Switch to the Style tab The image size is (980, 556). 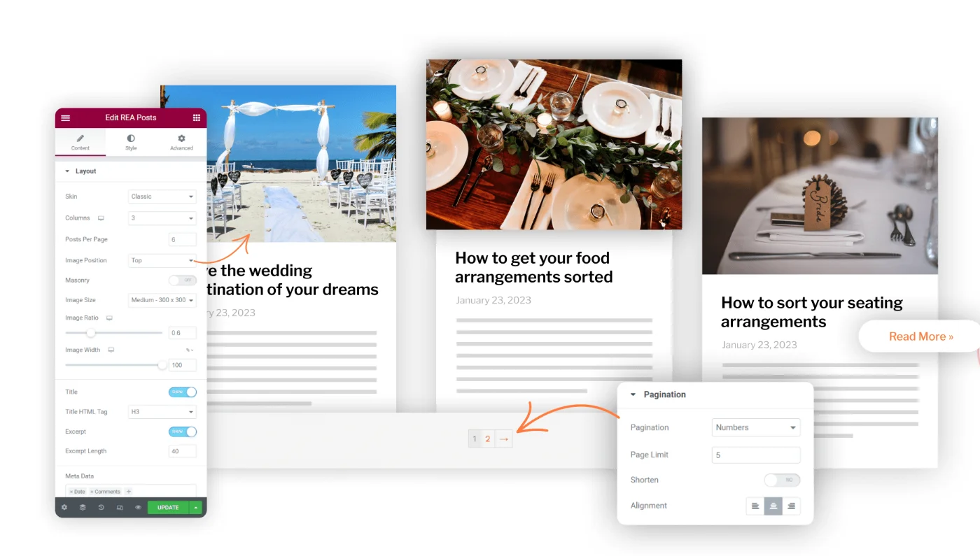[131, 142]
